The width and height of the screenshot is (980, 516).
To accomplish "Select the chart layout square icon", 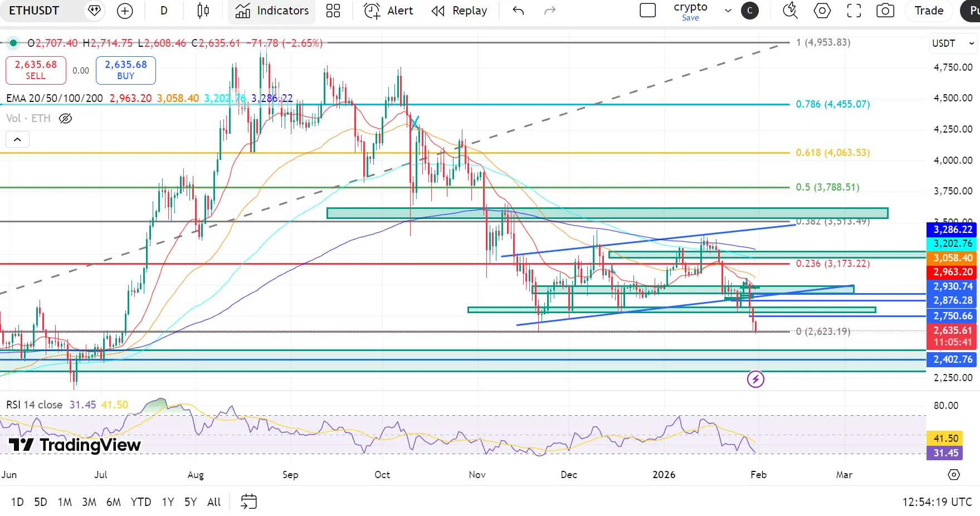I will click(648, 11).
